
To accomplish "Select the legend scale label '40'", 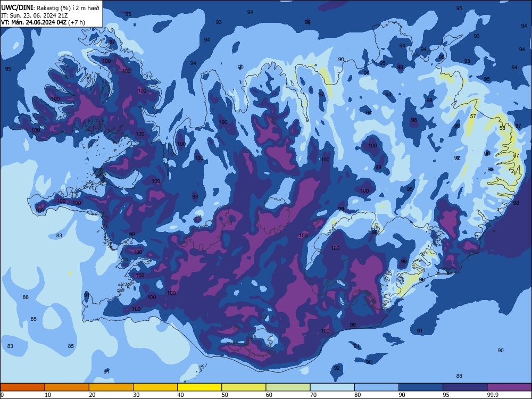I will coord(180,395).
